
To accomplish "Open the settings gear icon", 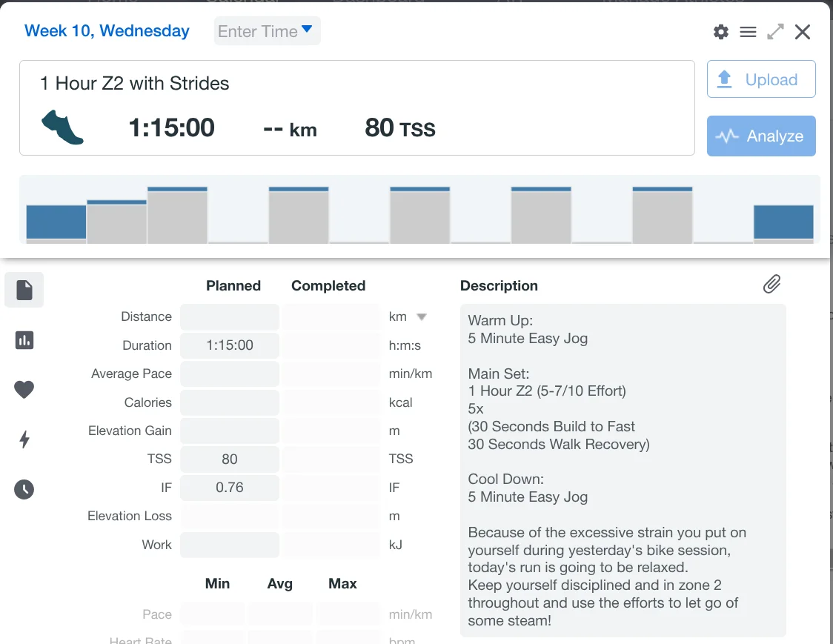I will pos(720,32).
